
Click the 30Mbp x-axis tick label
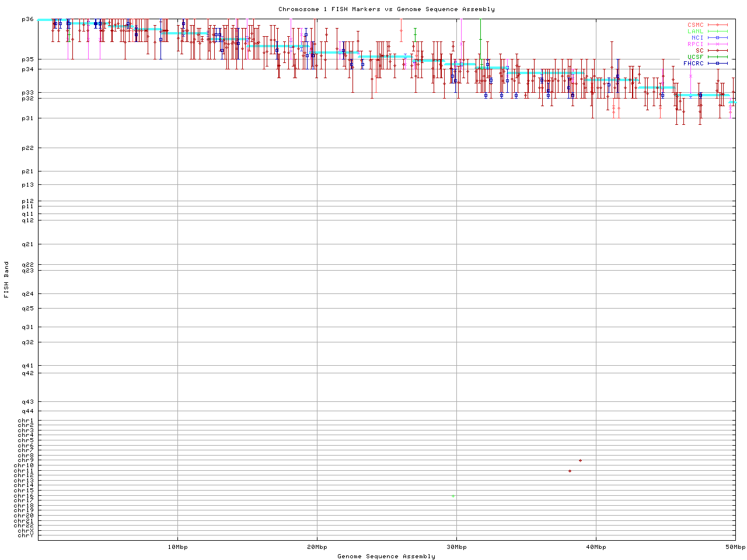click(456, 547)
